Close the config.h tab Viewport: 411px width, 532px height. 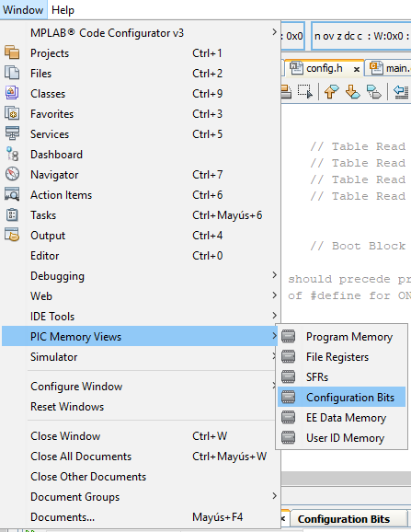pyautogui.click(x=357, y=69)
